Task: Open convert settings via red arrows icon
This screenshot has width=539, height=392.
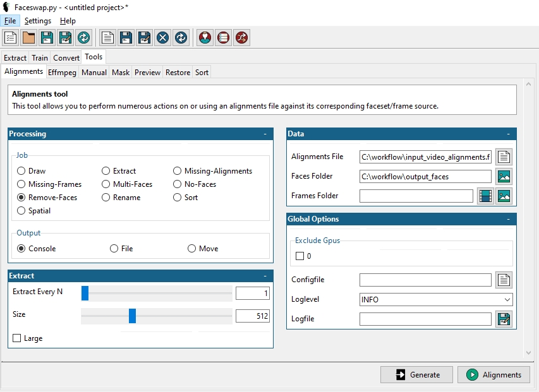Action: point(241,37)
